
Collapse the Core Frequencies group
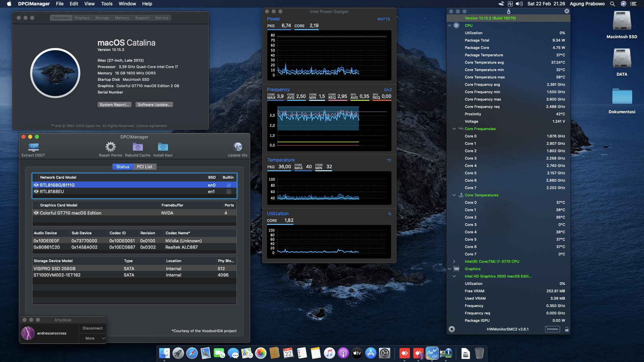(x=454, y=129)
